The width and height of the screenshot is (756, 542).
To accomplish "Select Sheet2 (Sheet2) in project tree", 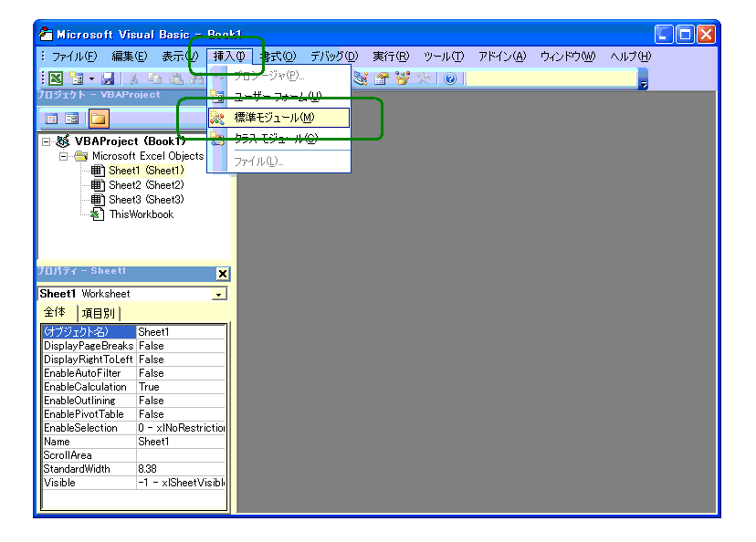I will [x=146, y=185].
